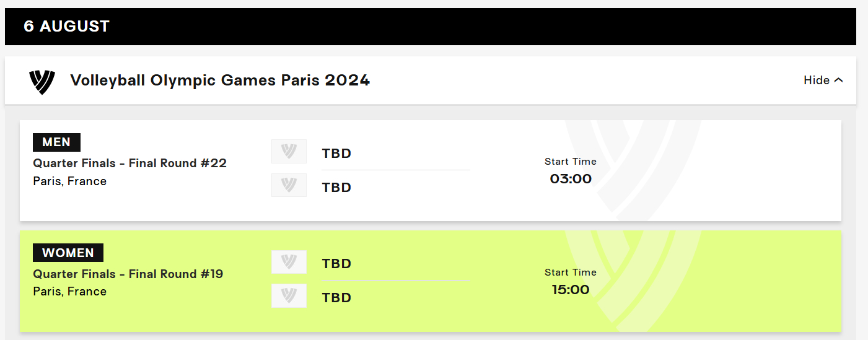Click the first TBD team logo in the men's match
The image size is (868, 340).
point(289,152)
